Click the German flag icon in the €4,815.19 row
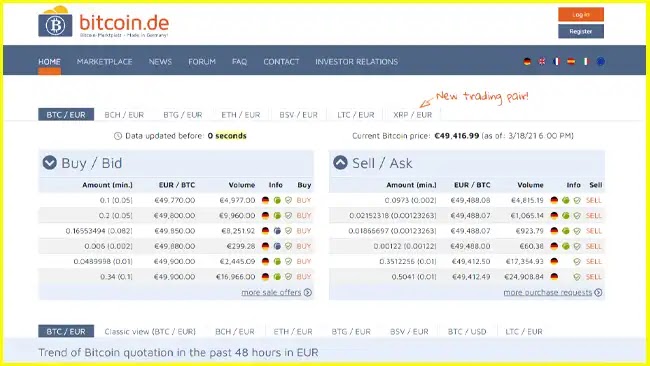650x366 pixels. click(554, 200)
